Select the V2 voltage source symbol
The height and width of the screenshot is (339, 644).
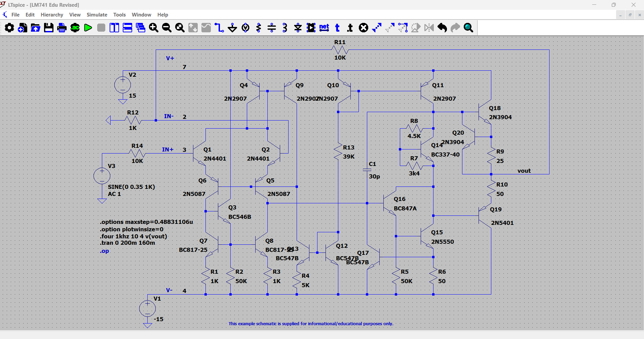tap(122, 85)
